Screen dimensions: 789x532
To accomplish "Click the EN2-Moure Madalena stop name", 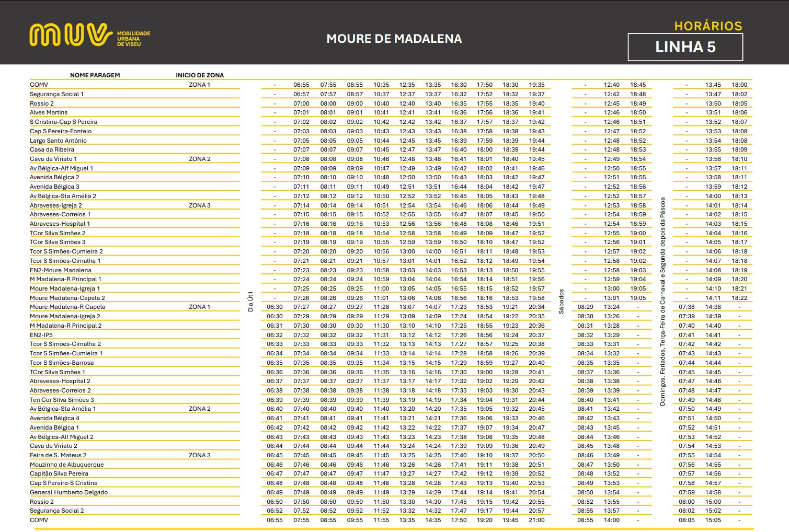I will pyautogui.click(x=60, y=270).
